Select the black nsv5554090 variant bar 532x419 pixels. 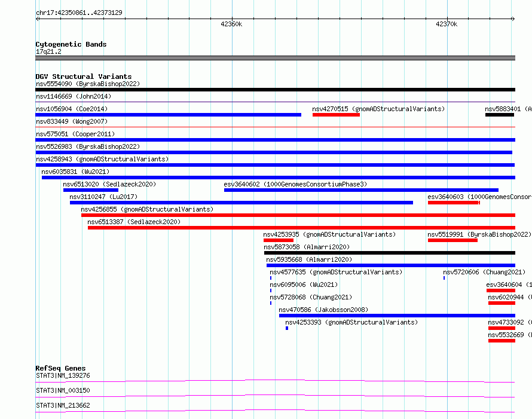[x=275, y=90]
